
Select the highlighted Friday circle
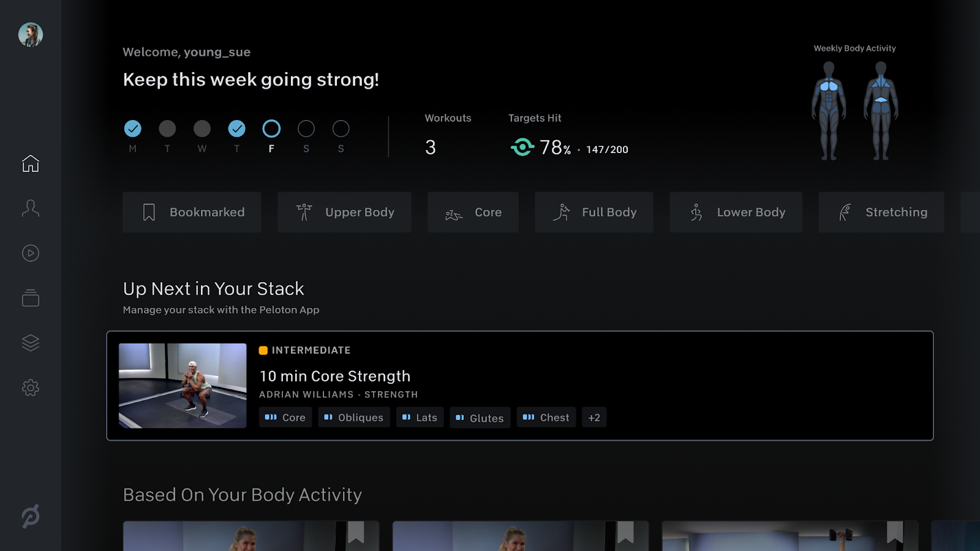click(271, 129)
